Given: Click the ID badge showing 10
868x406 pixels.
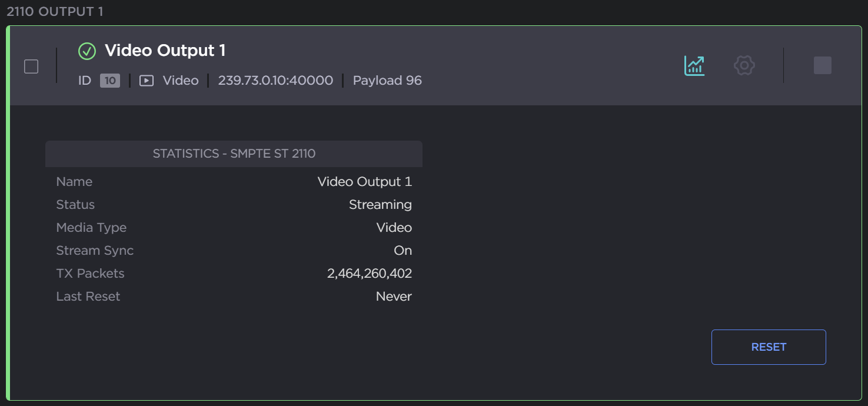Looking at the screenshot, I should coord(110,81).
